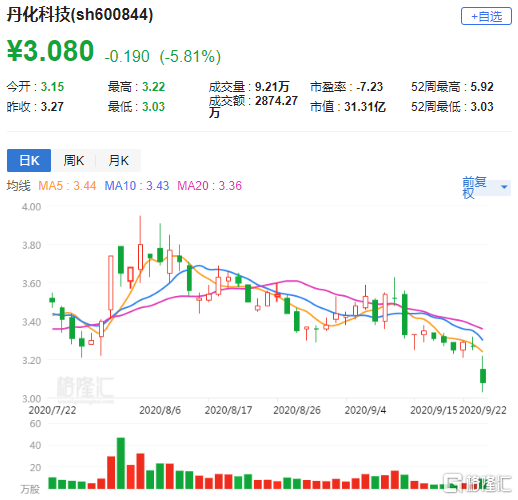518x500 pixels.
Task: Click the 2020/8/6 date axis label
Action: (160, 410)
